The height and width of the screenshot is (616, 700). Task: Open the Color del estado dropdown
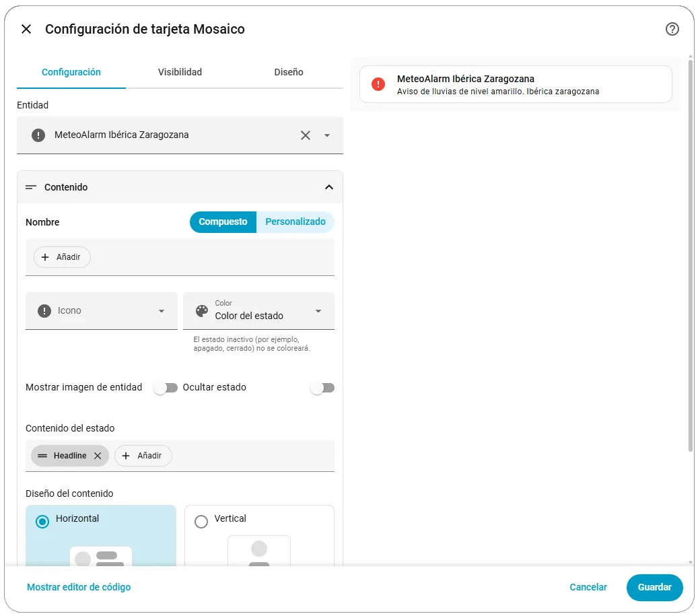point(258,311)
